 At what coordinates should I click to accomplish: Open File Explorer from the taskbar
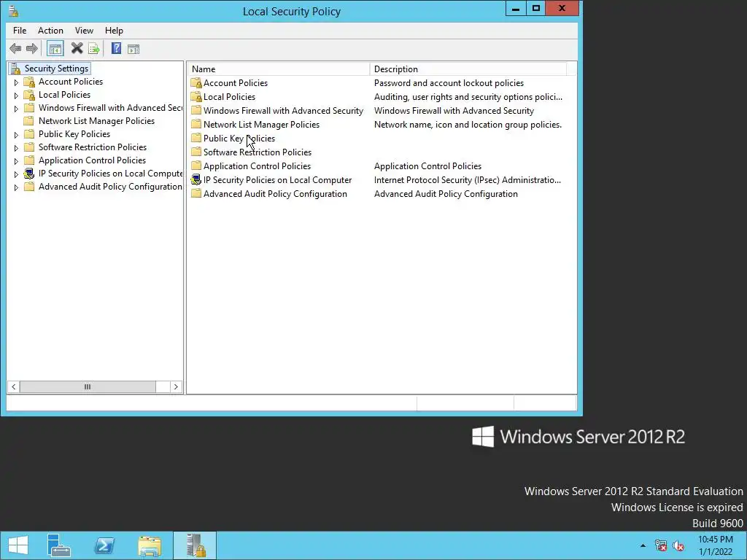[x=150, y=545]
